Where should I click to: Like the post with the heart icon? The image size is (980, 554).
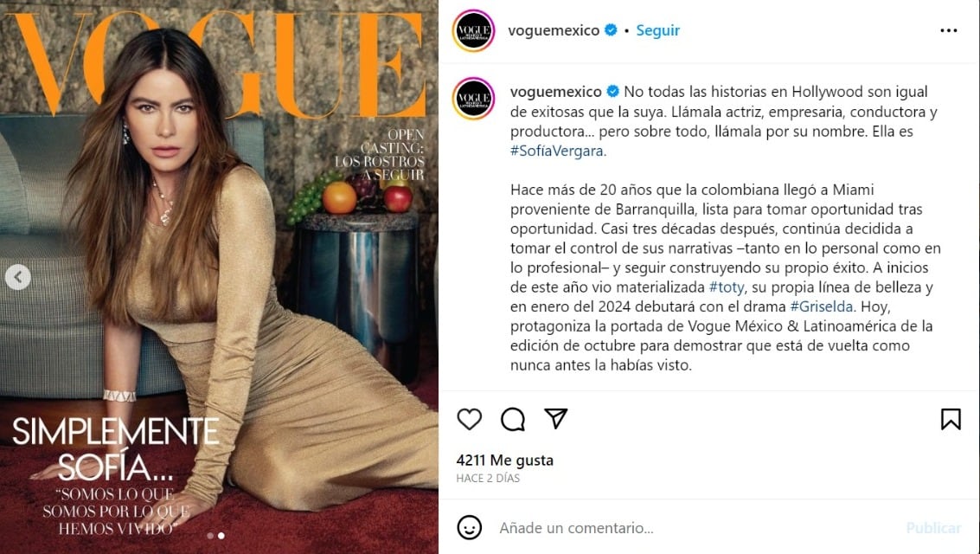(x=470, y=419)
